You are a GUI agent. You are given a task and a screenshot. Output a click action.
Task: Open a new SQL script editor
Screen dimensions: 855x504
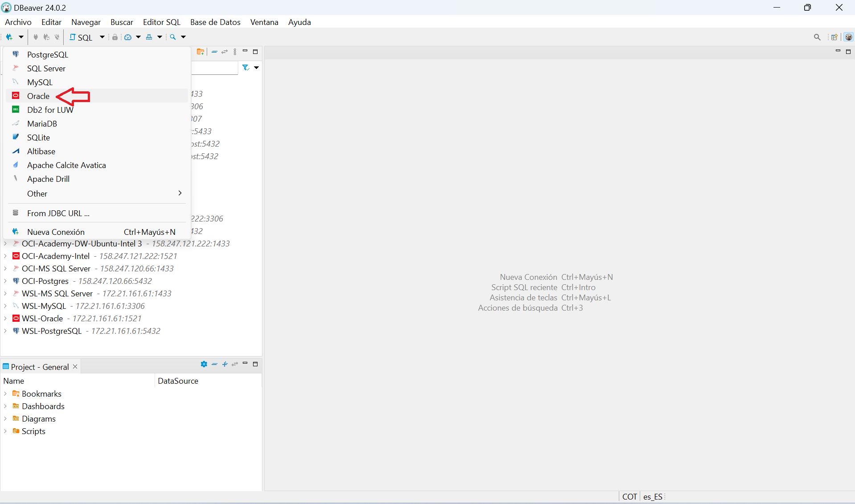(81, 37)
